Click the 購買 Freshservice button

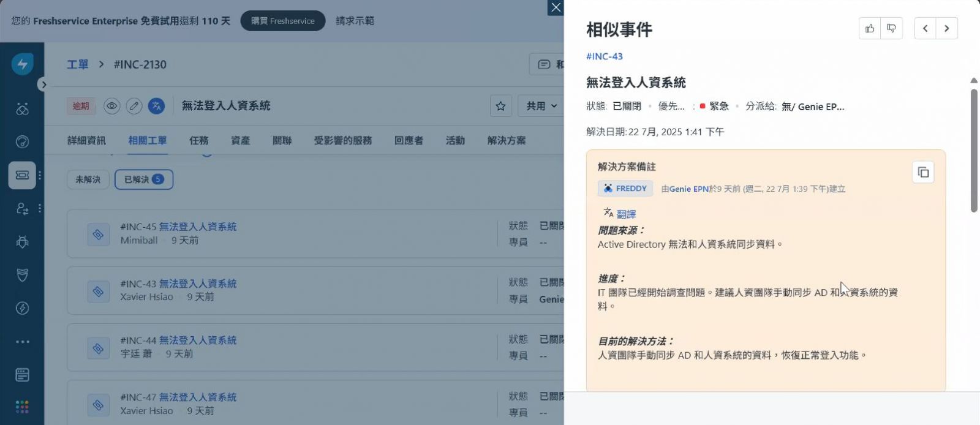tap(283, 21)
